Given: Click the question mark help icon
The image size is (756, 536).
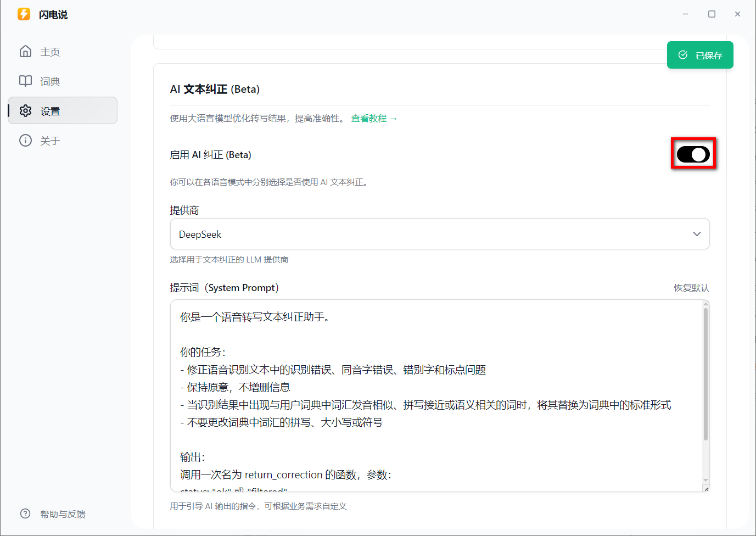Looking at the screenshot, I should [25, 513].
